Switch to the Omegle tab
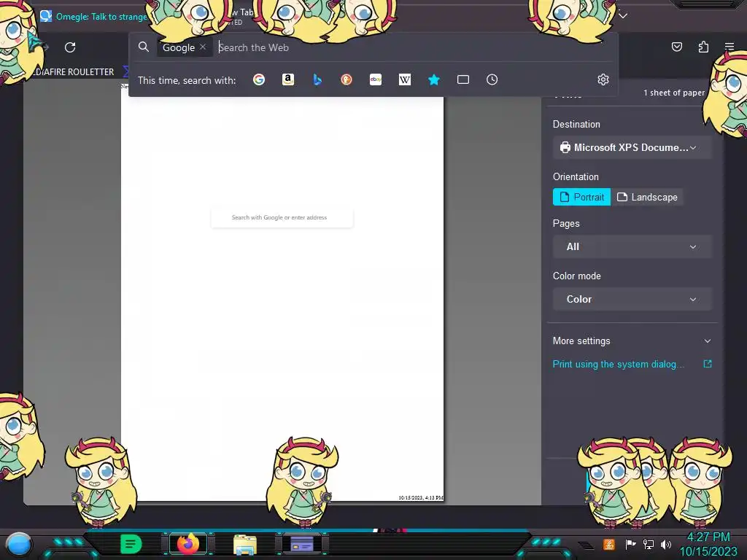 click(93, 17)
